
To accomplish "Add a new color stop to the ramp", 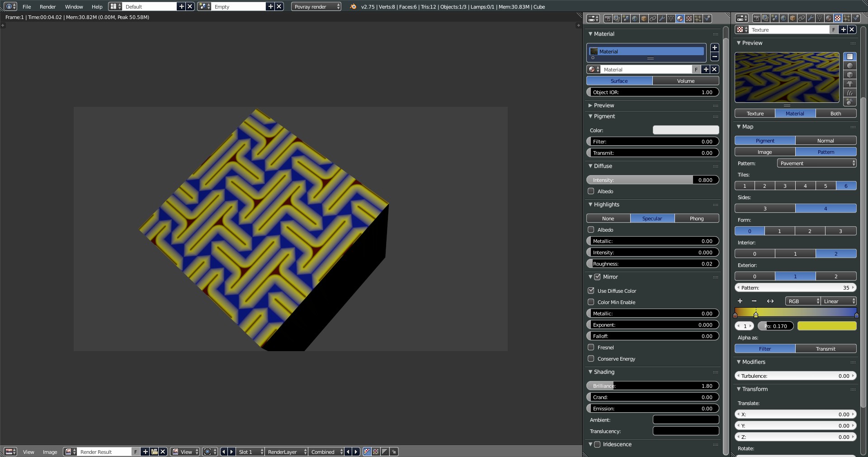I will (x=740, y=301).
